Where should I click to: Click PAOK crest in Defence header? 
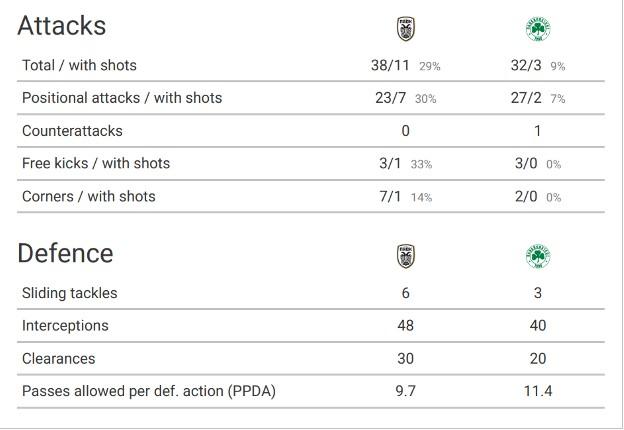406,256
